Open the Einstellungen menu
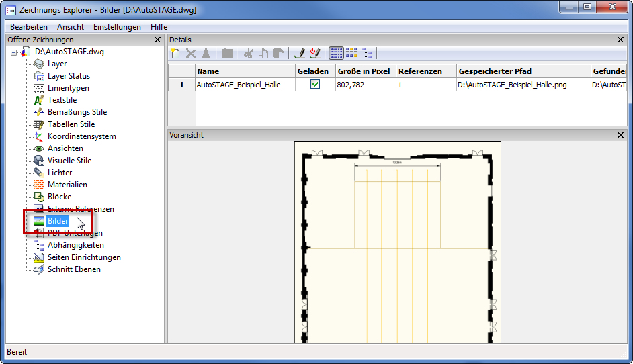633x364 pixels. [x=117, y=27]
